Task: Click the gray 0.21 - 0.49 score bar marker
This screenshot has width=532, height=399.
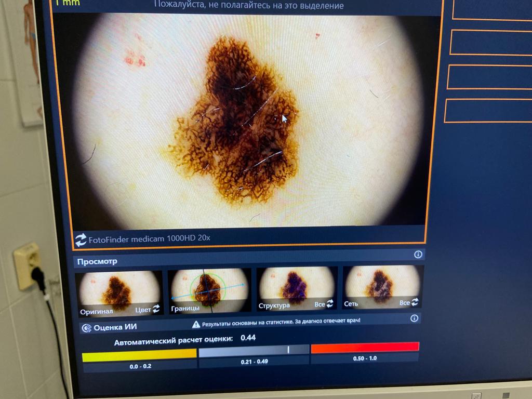Action: point(288,350)
